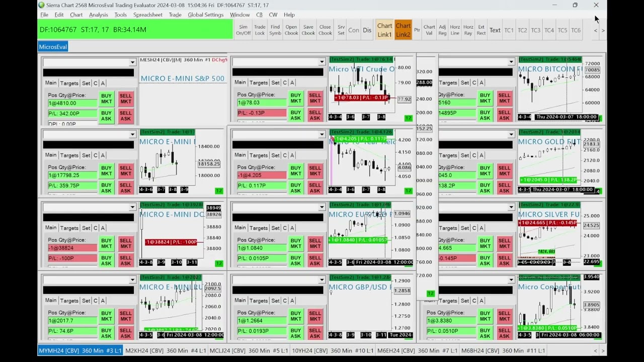
Task: Click the TC2 toolbar button
Action: [x=522, y=30]
